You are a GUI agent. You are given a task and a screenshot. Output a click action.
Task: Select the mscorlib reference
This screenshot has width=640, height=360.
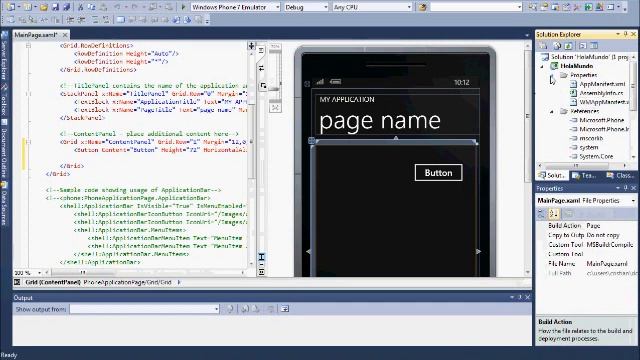[591, 138]
